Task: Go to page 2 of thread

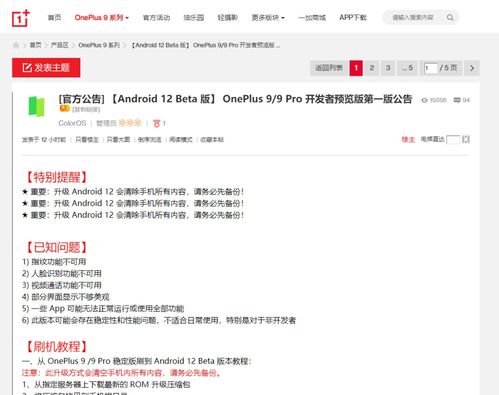Action: coord(372,68)
